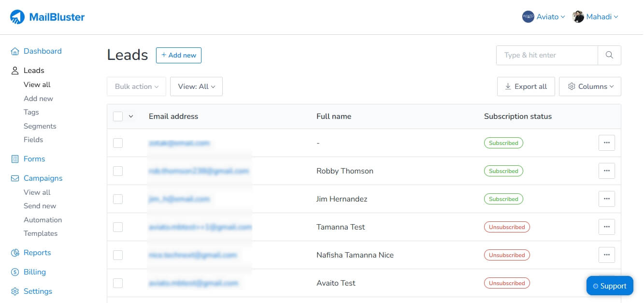Click the MailBluster logo icon
This screenshot has height=303, width=644.
coord(18,16)
